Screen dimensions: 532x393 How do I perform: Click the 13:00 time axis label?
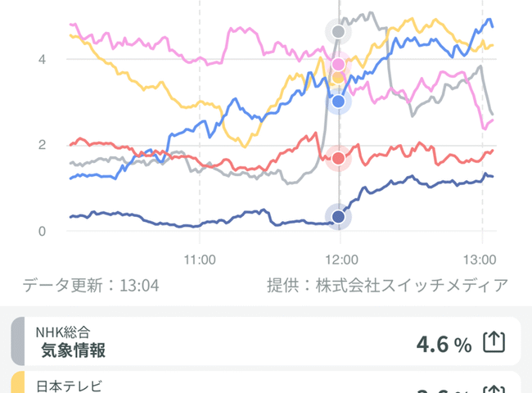[x=480, y=260]
